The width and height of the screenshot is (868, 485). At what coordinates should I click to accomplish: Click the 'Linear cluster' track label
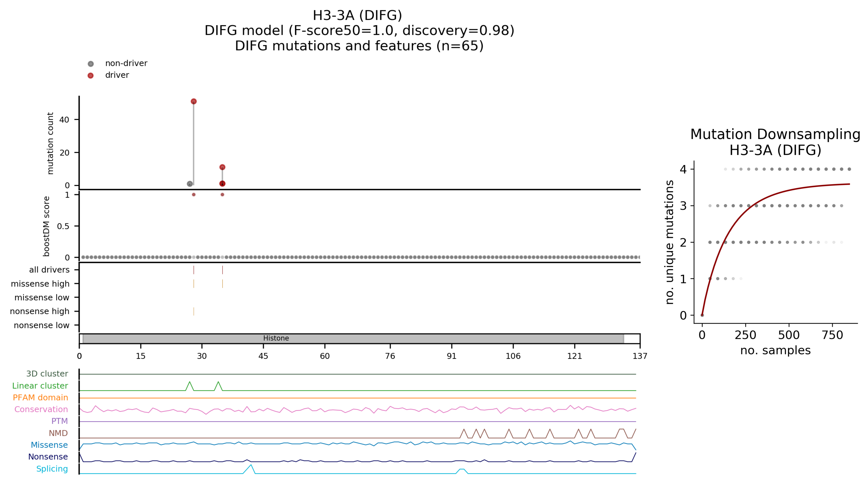(x=40, y=386)
